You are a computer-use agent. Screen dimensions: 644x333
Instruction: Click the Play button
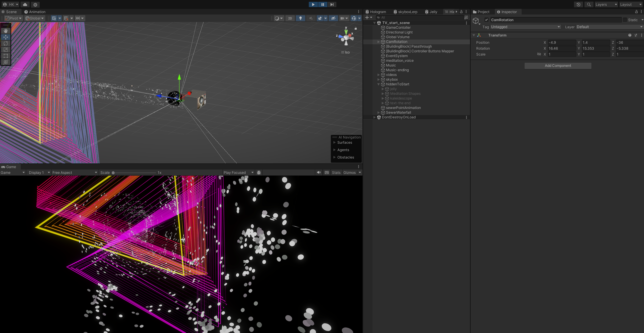(x=313, y=4)
